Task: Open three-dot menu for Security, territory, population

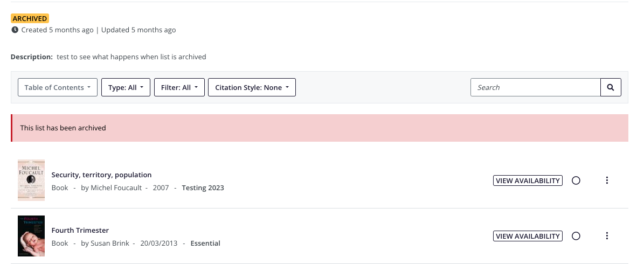Action: tap(607, 180)
